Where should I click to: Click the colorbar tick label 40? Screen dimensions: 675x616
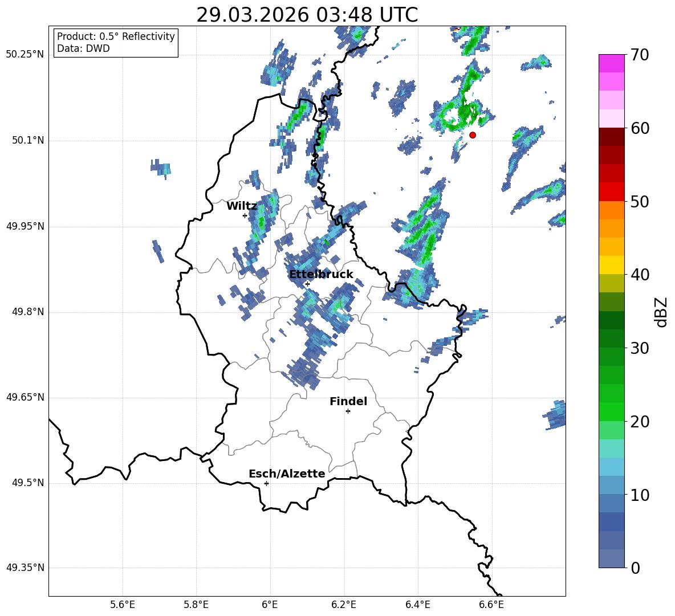[640, 275]
